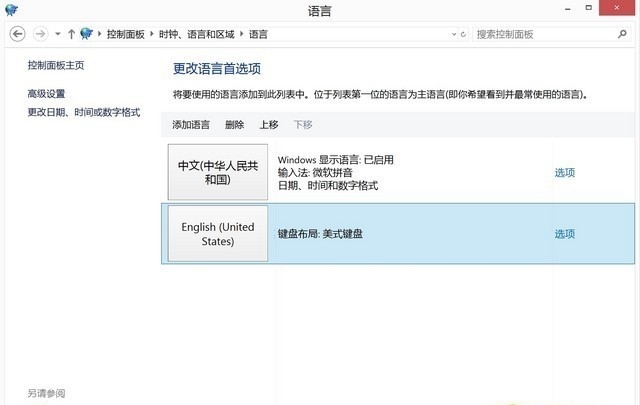The image size is (640, 405).
Task: Click the globe icon in the address bar
Action: [86, 33]
